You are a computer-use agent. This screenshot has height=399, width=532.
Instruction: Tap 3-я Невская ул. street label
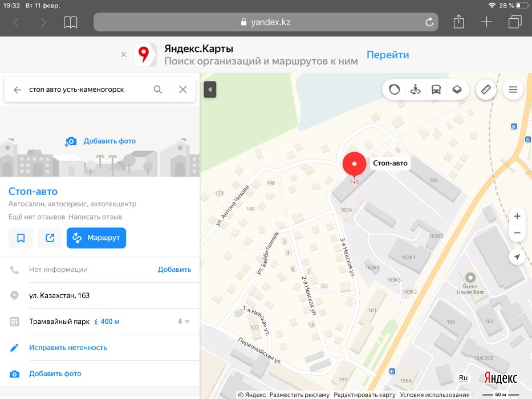click(347, 258)
